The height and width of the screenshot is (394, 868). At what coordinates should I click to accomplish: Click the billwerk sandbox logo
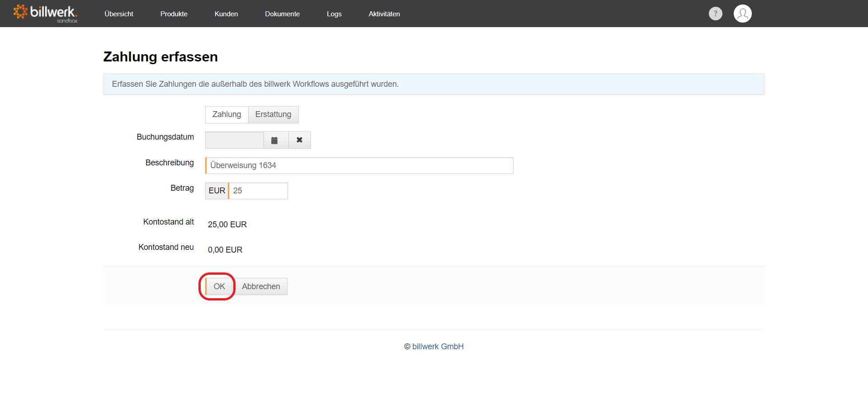pos(45,14)
